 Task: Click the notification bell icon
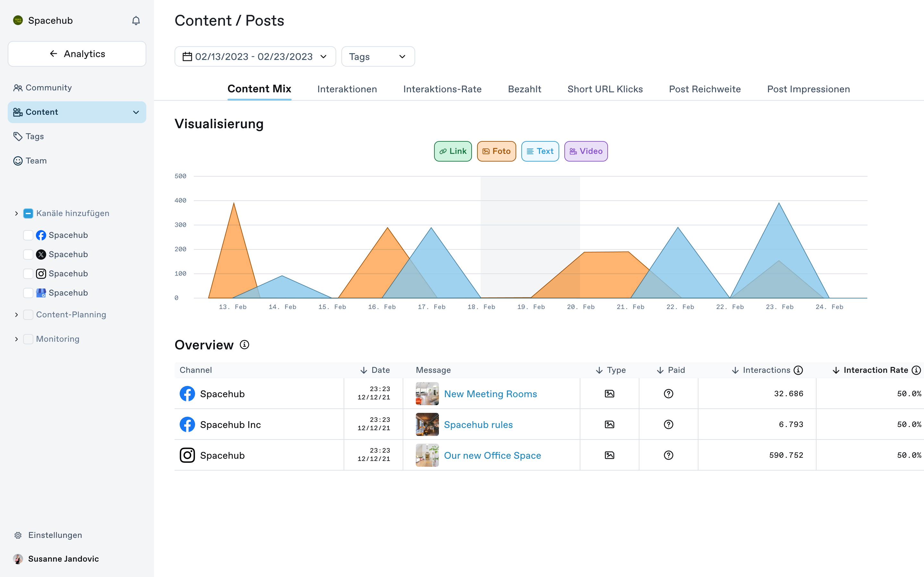click(x=136, y=21)
